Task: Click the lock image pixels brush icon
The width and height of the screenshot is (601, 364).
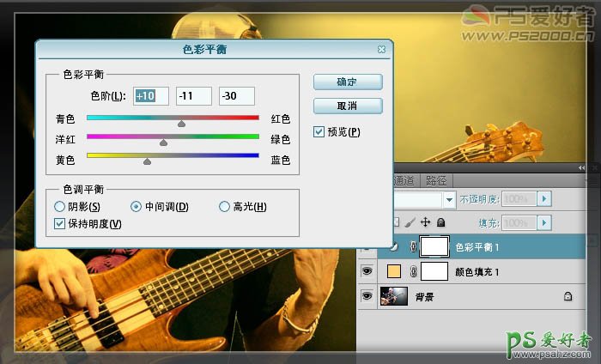Action: pyautogui.click(x=410, y=222)
